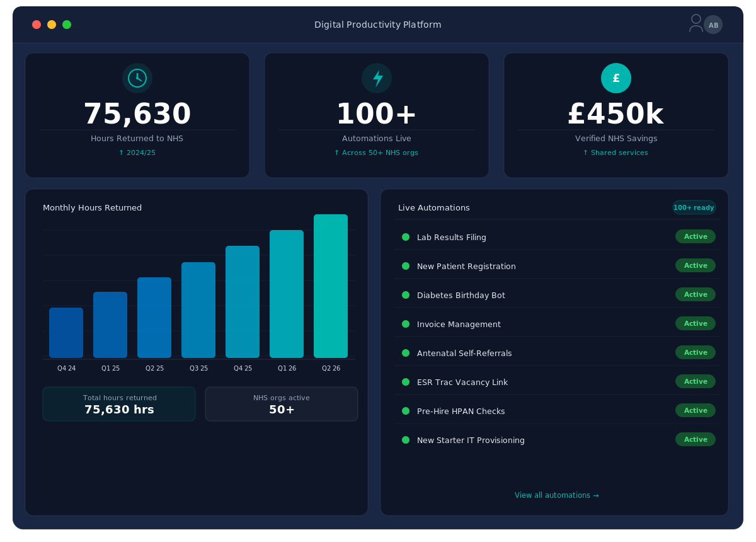Click the user profile outline icon

click(x=696, y=23)
